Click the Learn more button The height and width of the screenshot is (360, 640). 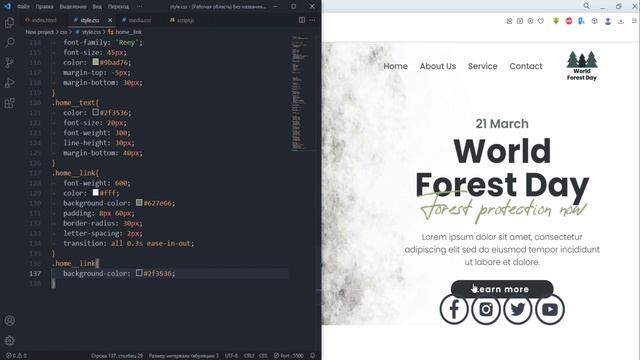click(x=502, y=289)
